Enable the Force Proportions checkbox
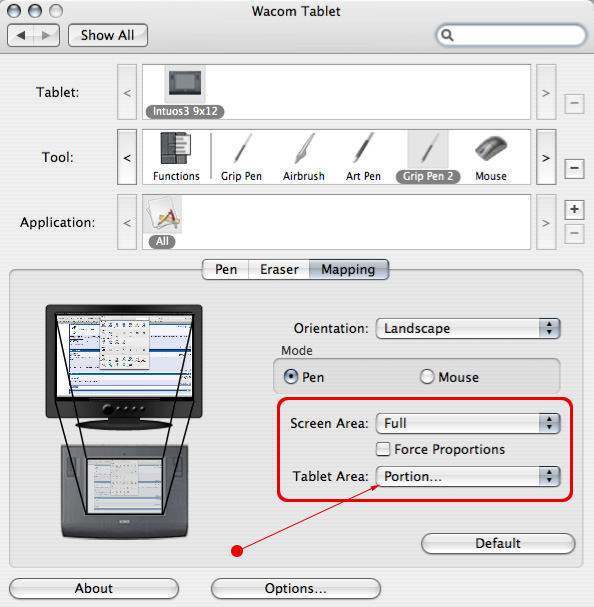This screenshot has height=607, width=594. coord(383,449)
